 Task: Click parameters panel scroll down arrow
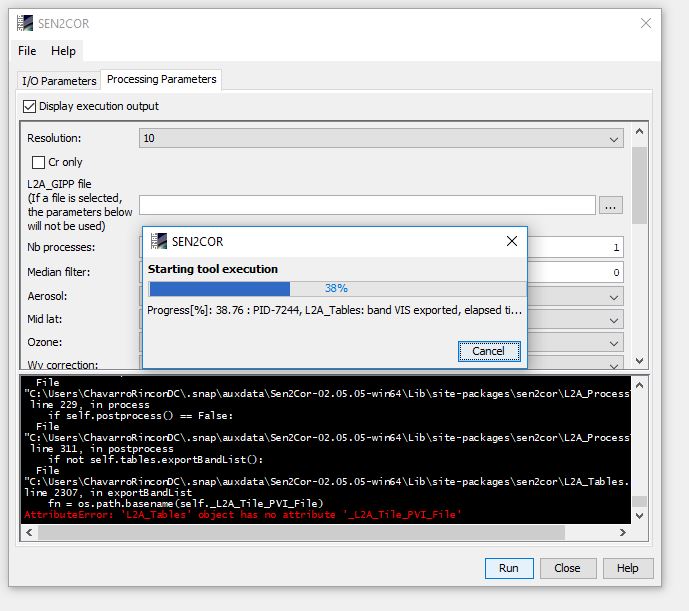tap(639, 360)
